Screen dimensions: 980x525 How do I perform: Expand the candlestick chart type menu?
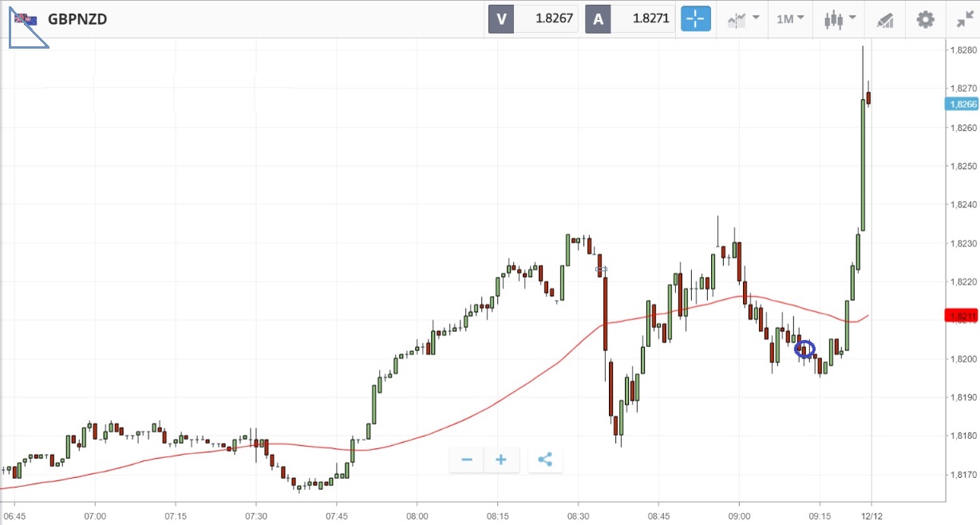point(840,18)
